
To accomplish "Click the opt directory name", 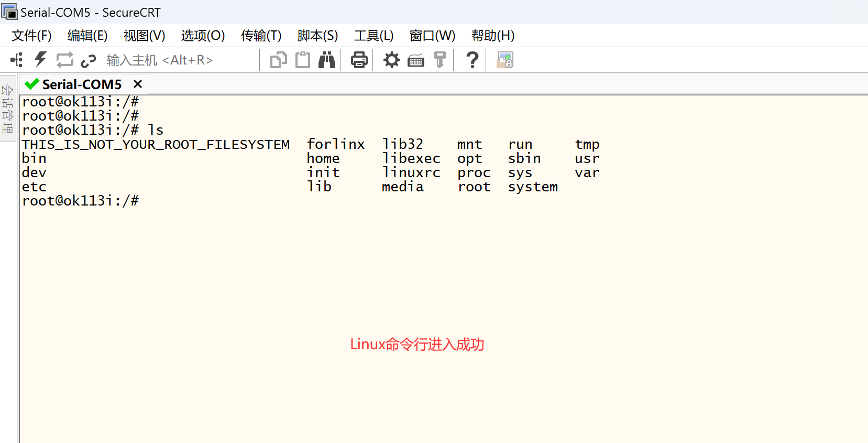I will (x=469, y=159).
